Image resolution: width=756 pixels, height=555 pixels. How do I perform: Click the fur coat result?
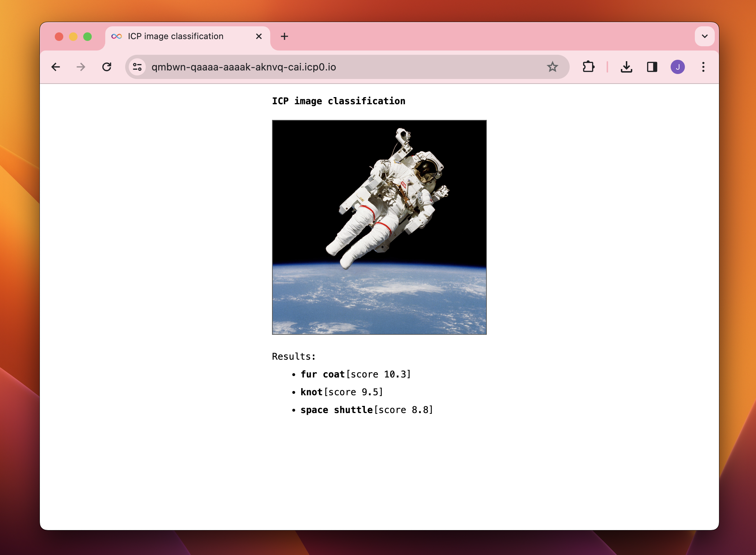coord(323,374)
